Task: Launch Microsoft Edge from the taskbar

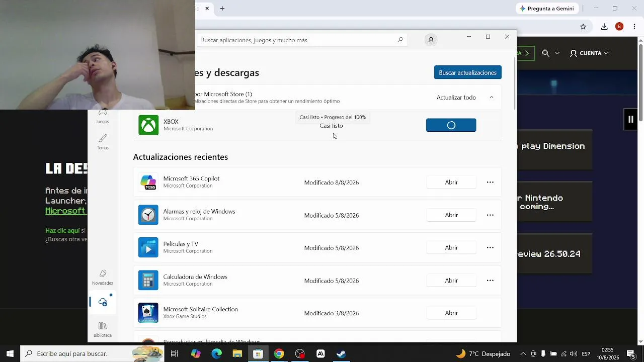Action: point(216,354)
